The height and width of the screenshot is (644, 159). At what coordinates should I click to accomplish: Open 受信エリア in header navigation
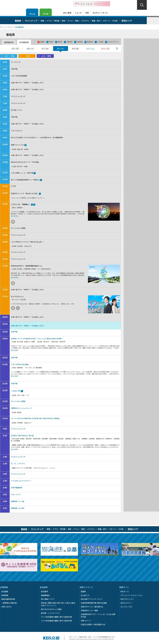(x=127, y=21)
